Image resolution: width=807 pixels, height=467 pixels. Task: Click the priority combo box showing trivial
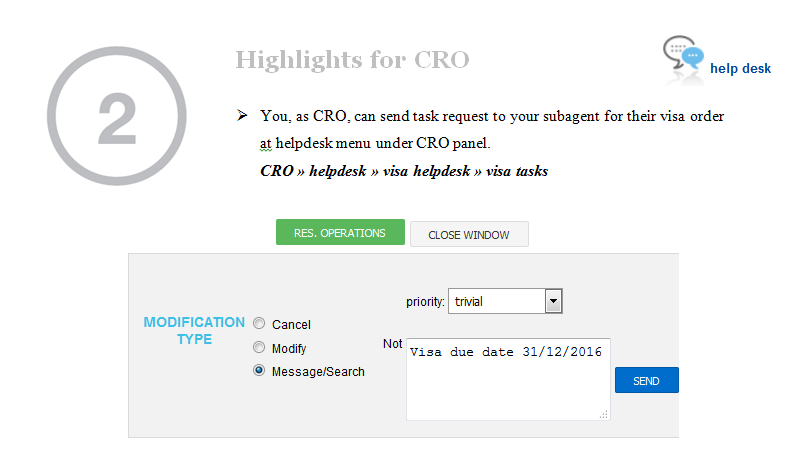[x=505, y=301]
